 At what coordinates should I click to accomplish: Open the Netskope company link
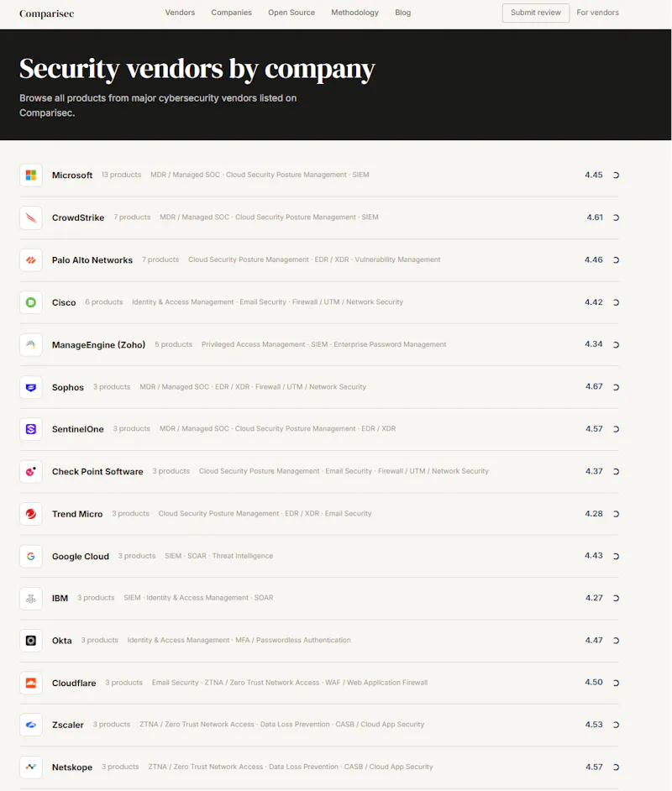tap(72, 767)
